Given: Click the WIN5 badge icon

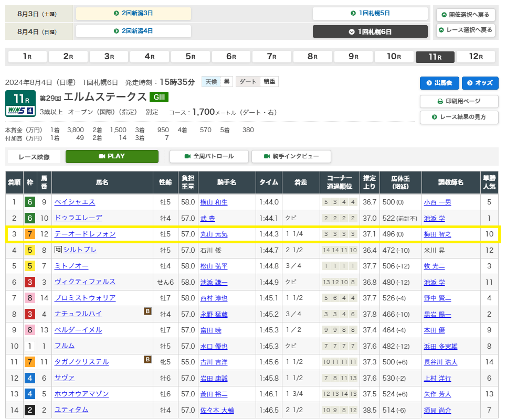Looking at the screenshot, I should pyautogui.click(x=20, y=111).
